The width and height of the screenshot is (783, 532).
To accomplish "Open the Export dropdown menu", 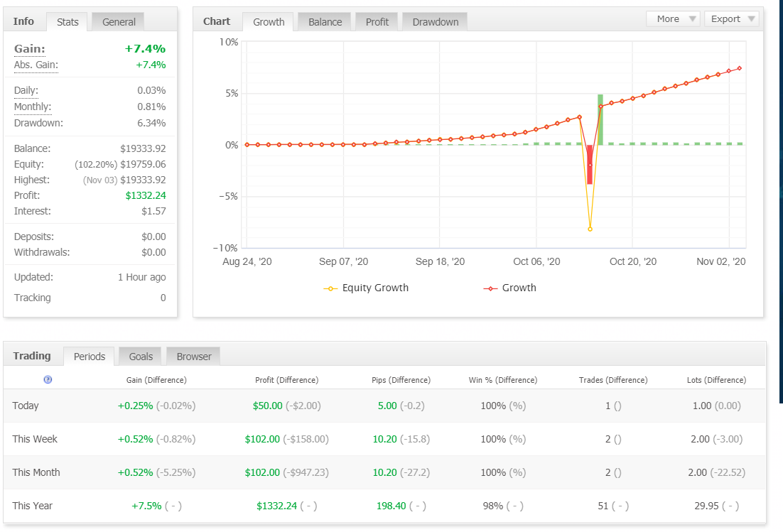I will pyautogui.click(x=732, y=19).
